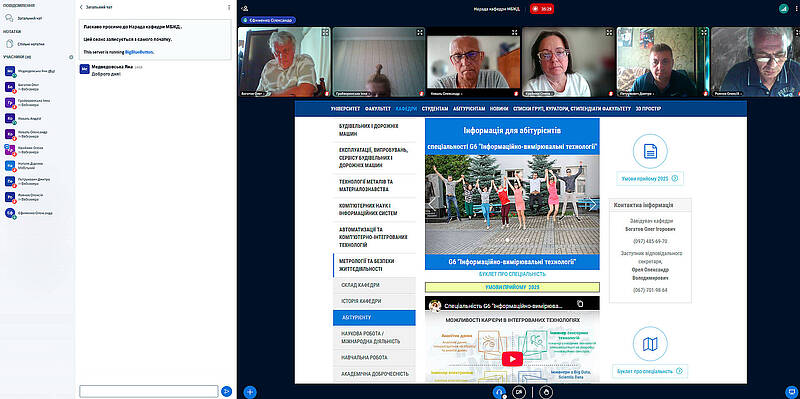Click the chat message input field
800x399 pixels.
[148, 391]
